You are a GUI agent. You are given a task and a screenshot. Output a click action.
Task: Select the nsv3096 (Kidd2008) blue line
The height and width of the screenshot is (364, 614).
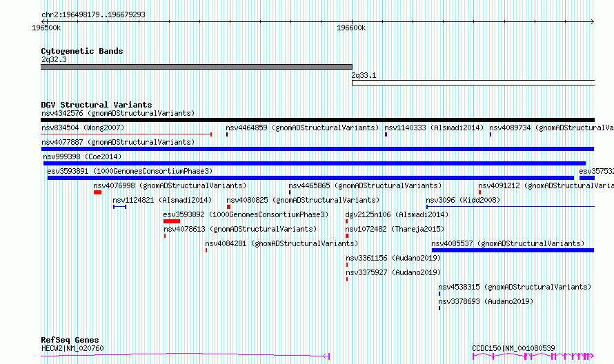[511, 207]
